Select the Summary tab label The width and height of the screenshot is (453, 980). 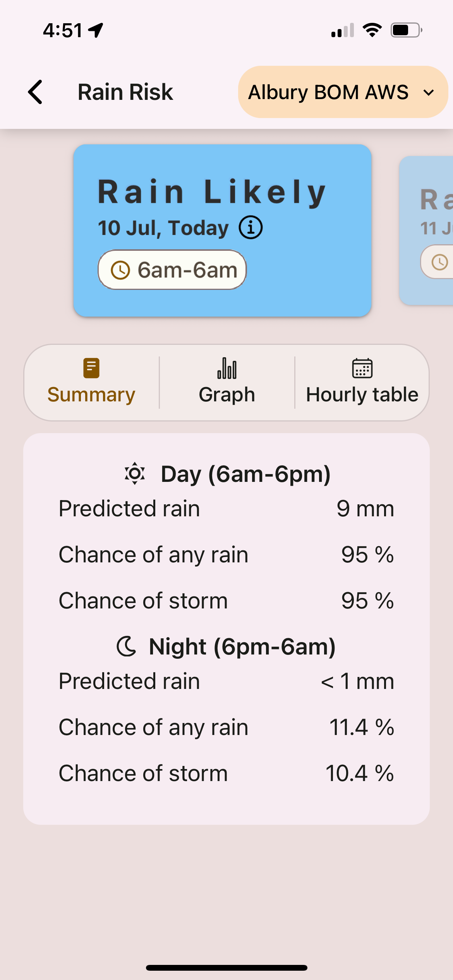click(x=91, y=395)
